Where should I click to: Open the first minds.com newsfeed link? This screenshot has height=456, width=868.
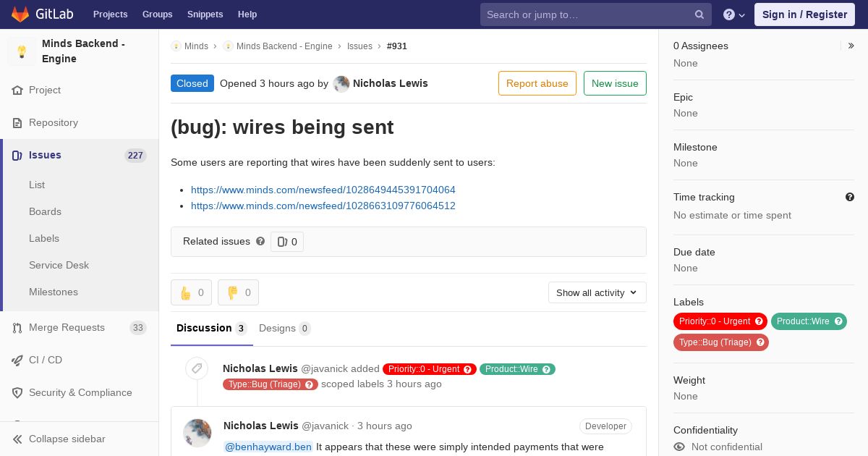coord(323,190)
